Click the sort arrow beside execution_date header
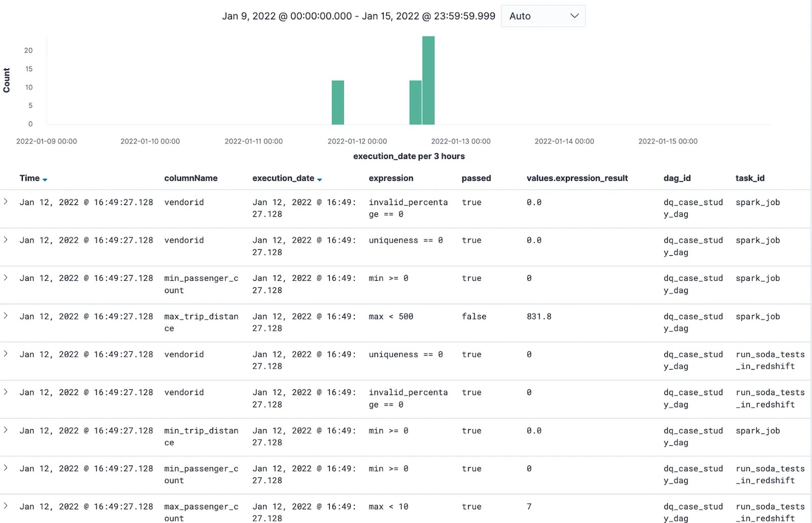The height and width of the screenshot is (523, 812). pyautogui.click(x=319, y=180)
